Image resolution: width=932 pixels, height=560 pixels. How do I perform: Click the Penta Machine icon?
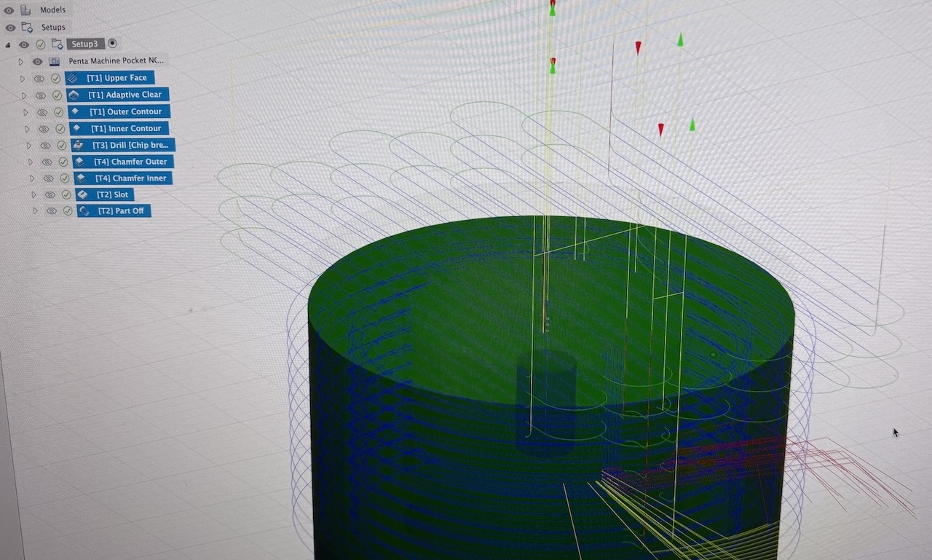54,61
